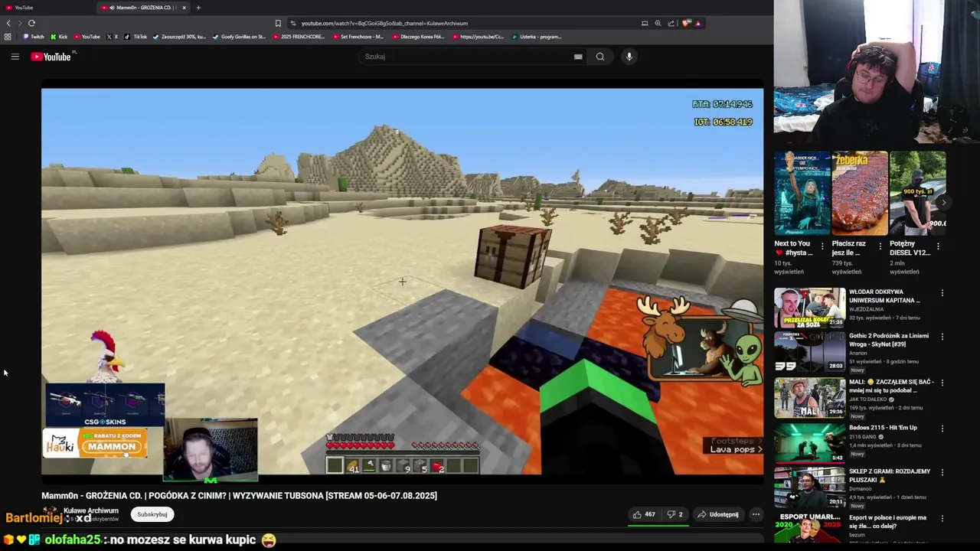The width and height of the screenshot is (980, 551).
Task: Open the X bookmark
Action: pyautogui.click(x=112, y=37)
